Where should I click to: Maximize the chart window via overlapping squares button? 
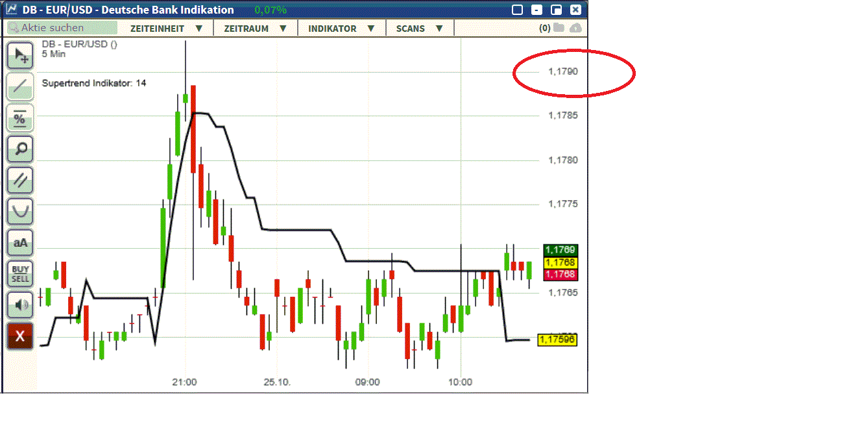[x=556, y=10]
